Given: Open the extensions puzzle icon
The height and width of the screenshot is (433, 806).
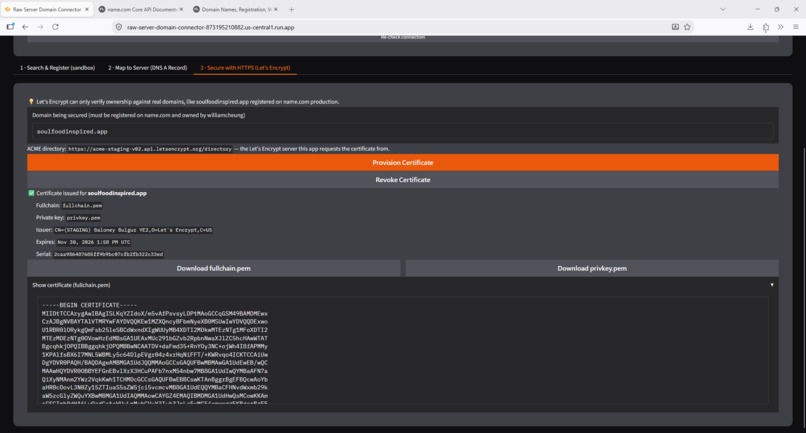Looking at the screenshot, I should tap(766, 27).
